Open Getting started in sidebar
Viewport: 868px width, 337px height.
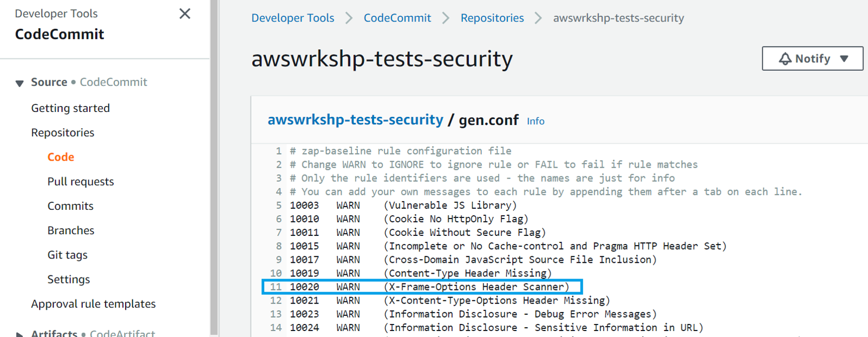coord(70,108)
